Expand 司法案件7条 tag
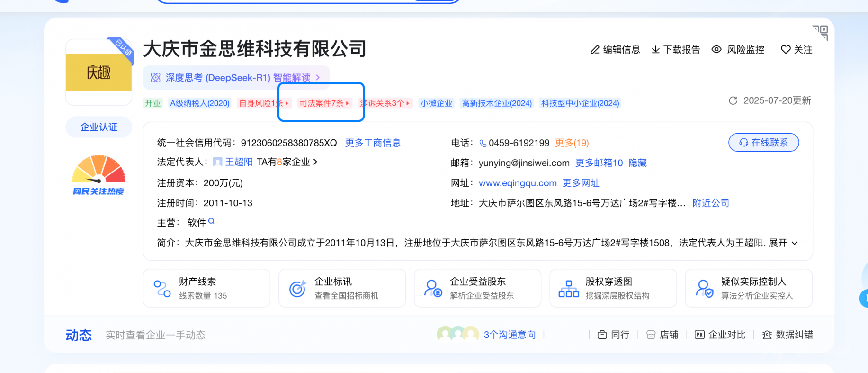 pyautogui.click(x=324, y=103)
